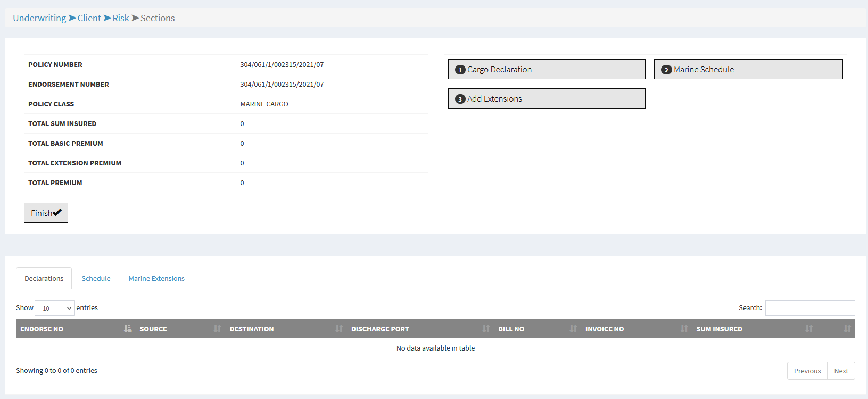Click the Destination column sort arrows
The height and width of the screenshot is (399, 868).
click(339, 329)
